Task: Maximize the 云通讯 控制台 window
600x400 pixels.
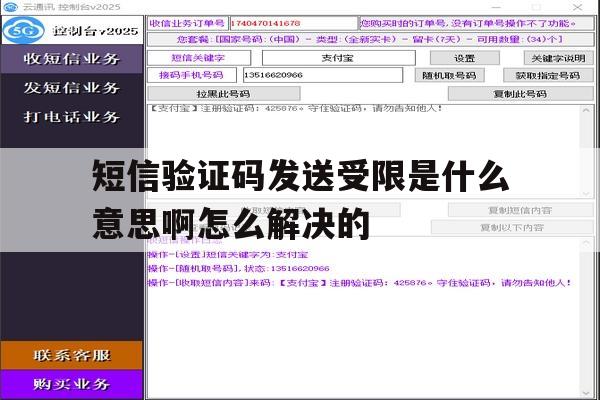Action: click(536, 7)
